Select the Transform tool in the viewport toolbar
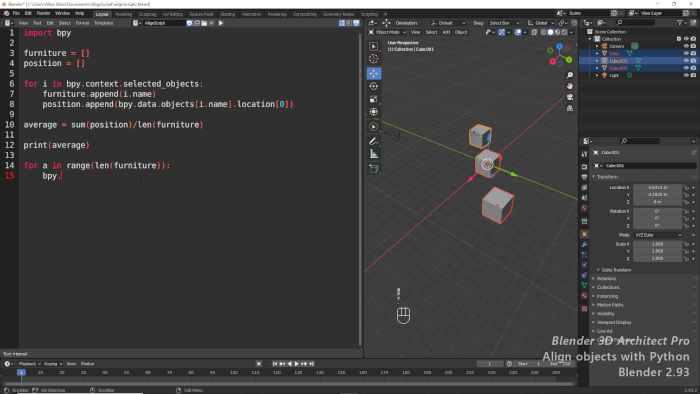This screenshot has height=394, width=700. [374, 112]
